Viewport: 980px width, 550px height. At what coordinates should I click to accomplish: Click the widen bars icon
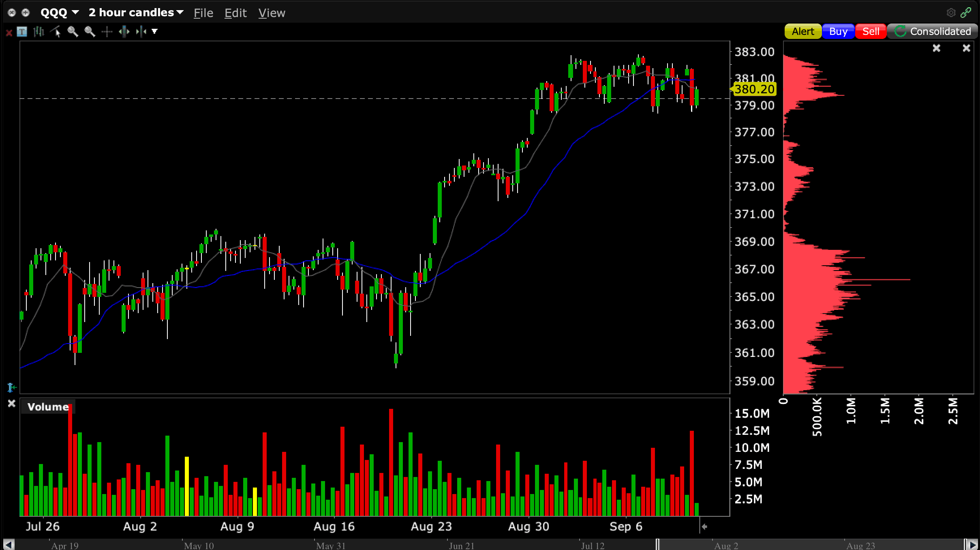[124, 32]
